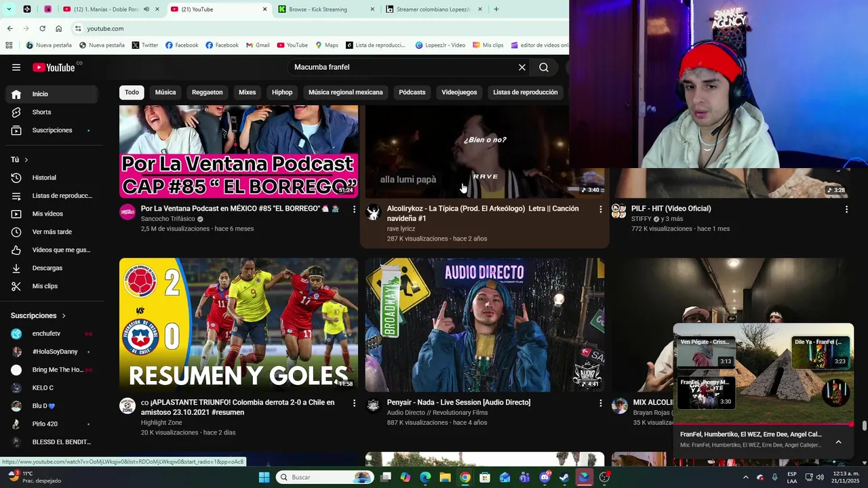This screenshot has height=488, width=868.
Task: Open the YouTube hamburger guide menu
Action: point(16,67)
